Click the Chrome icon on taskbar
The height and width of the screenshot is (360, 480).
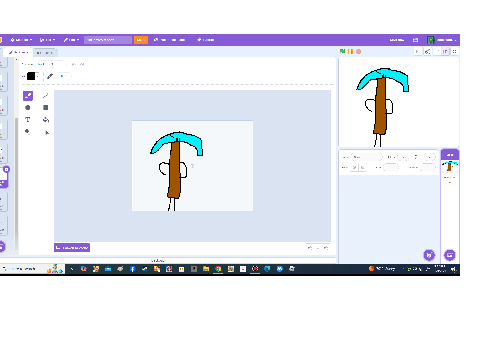click(218, 269)
